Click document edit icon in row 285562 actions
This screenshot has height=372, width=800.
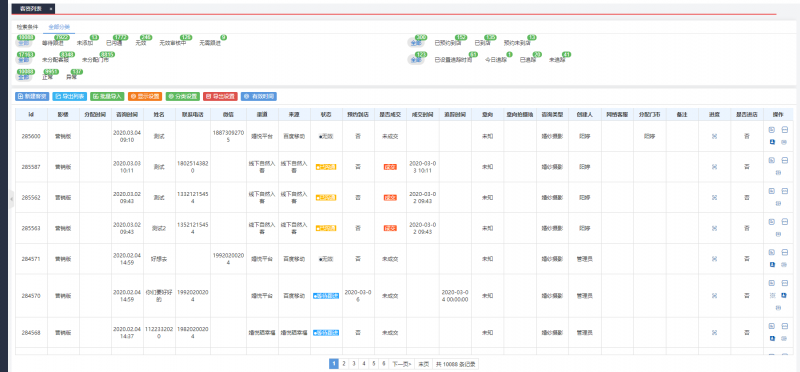coord(772,191)
